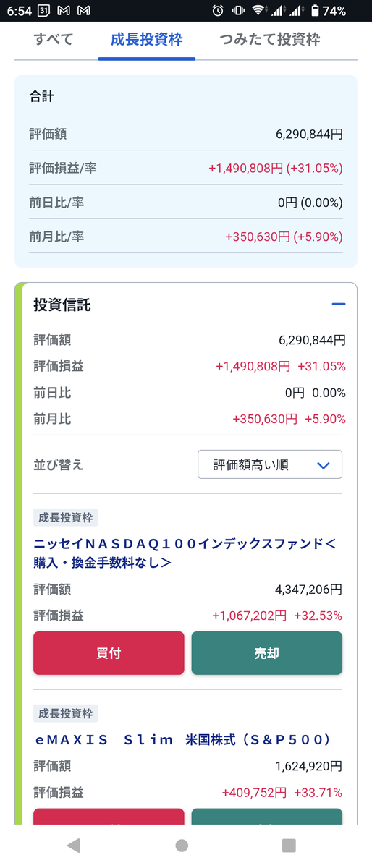Tap the 投資信託 section header
Viewport: 372px width, 868px height.
[x=62, y=305]
